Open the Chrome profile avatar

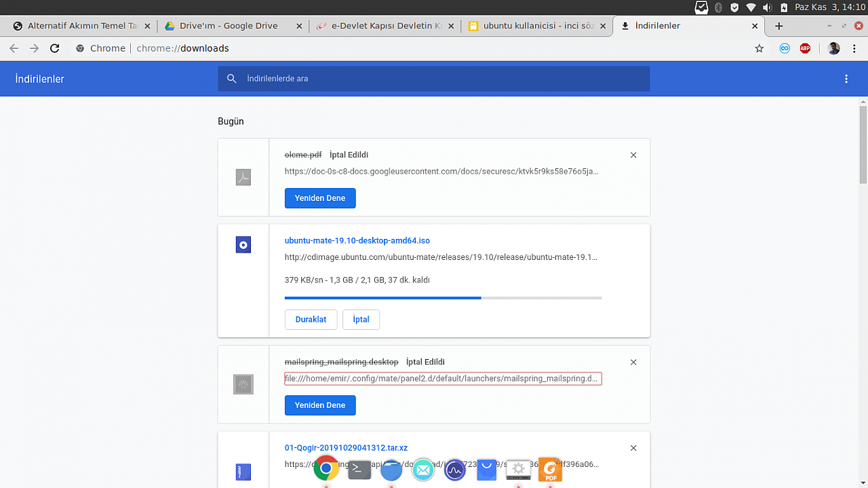tap(834, 48)
